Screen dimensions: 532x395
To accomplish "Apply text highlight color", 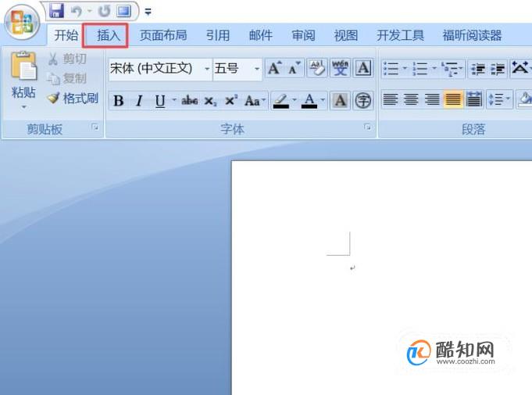I will tap(281, 101).
